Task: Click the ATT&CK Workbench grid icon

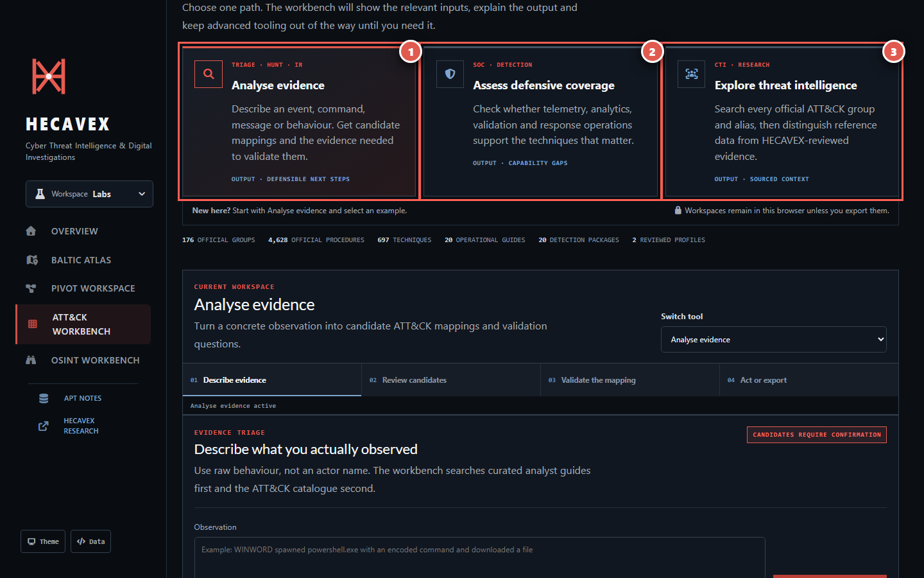Action: pos(33,324)
